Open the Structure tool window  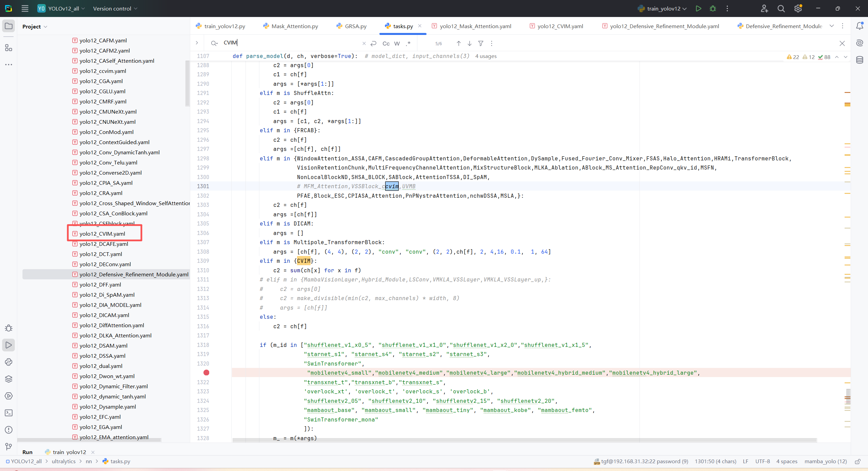pos(9,48)
